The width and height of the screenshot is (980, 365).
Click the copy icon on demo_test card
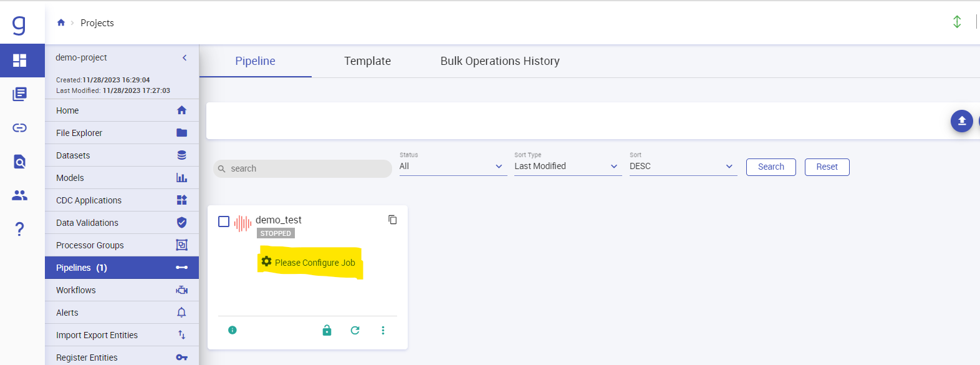click(392, 220)
